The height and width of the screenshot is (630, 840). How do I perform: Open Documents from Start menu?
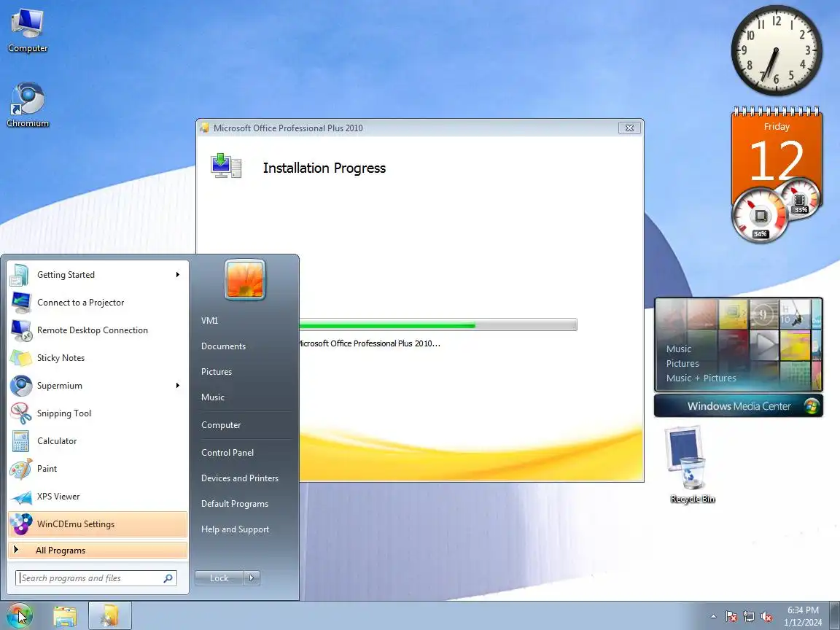click(223, 346)
